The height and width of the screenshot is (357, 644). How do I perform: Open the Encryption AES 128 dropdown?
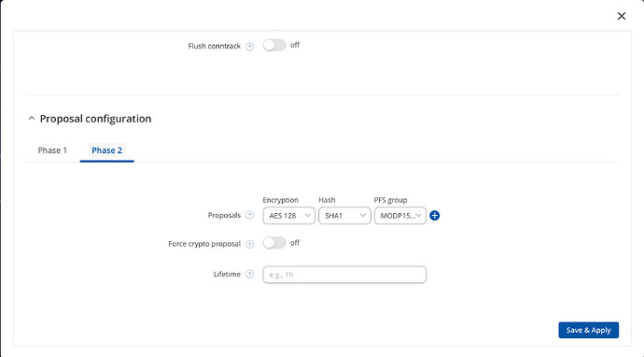288,216
